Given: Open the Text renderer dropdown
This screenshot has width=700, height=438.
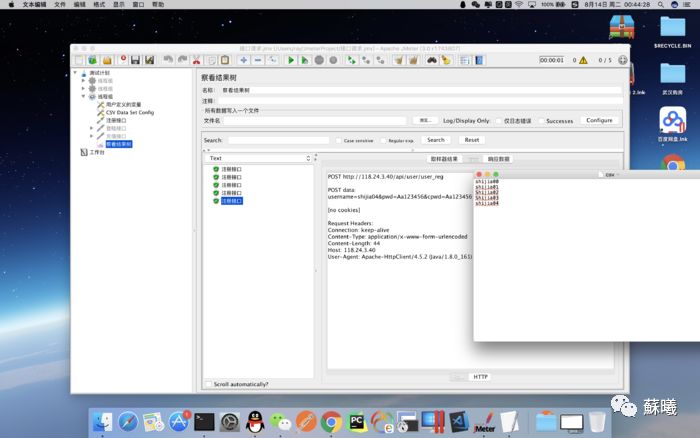Looking at the screenshot, I should (258, 158).
